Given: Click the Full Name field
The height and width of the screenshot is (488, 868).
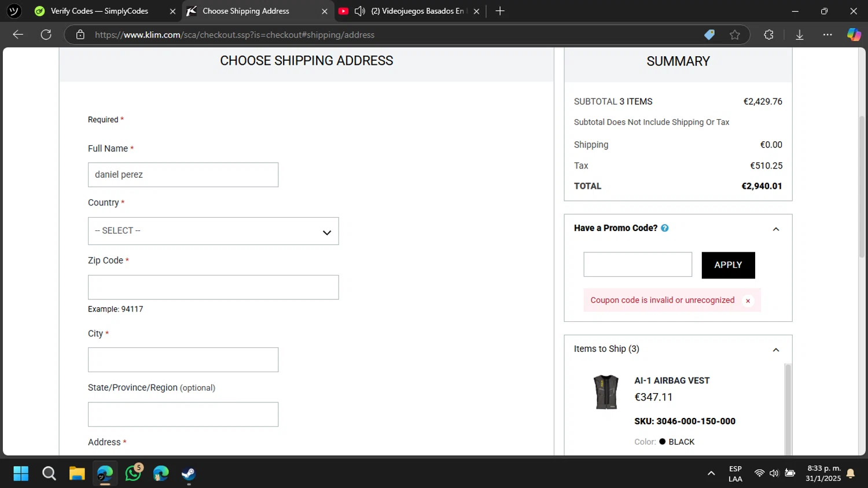Looking at the screenshot, I should [183, 175].
